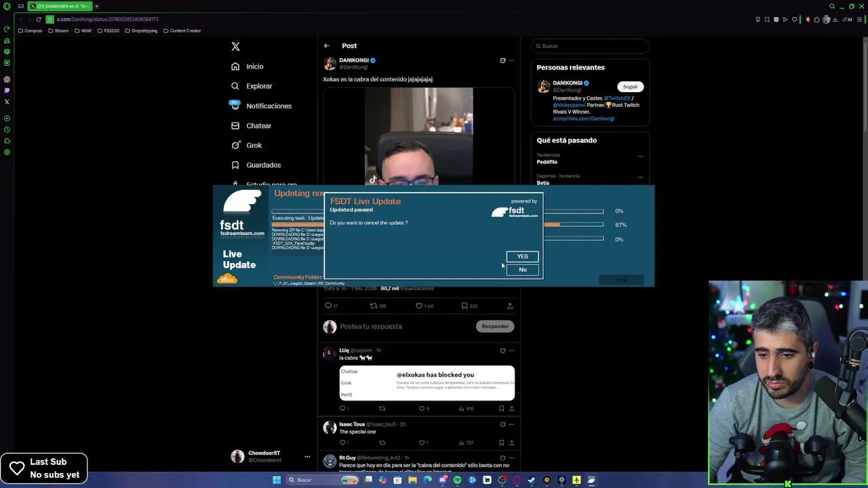Open more options on Rt Guy reply
Viewport: 868px width, 488px height.
511,457
